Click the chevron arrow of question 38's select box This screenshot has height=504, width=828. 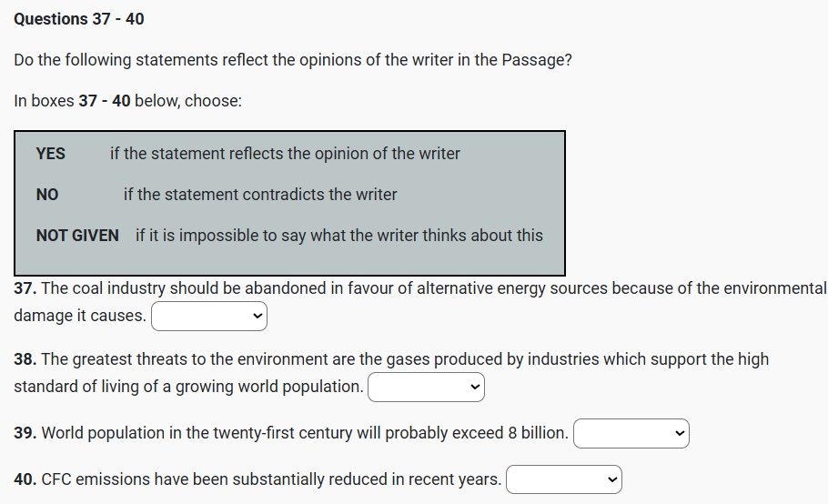tap(474, 388)
